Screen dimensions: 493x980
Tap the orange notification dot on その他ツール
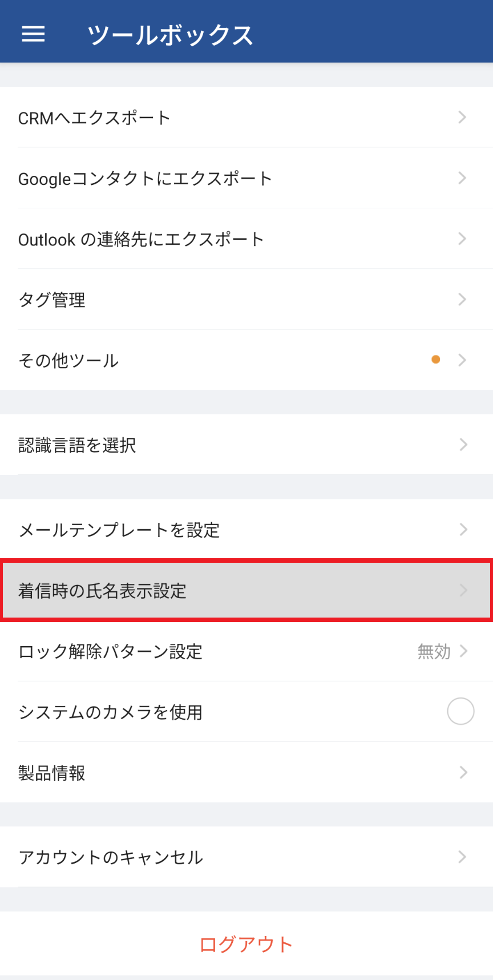click(435, 360)
